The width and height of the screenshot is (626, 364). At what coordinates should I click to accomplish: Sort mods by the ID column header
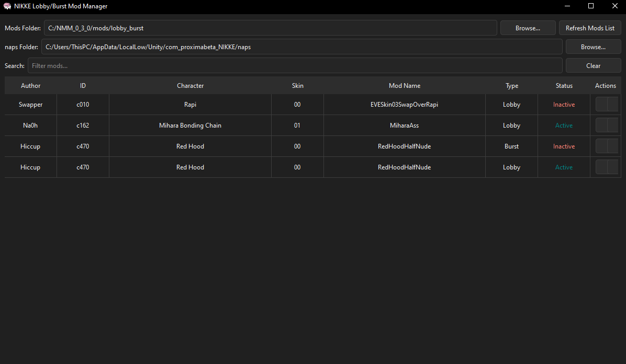pyautogui.click(x=83, y=85)
